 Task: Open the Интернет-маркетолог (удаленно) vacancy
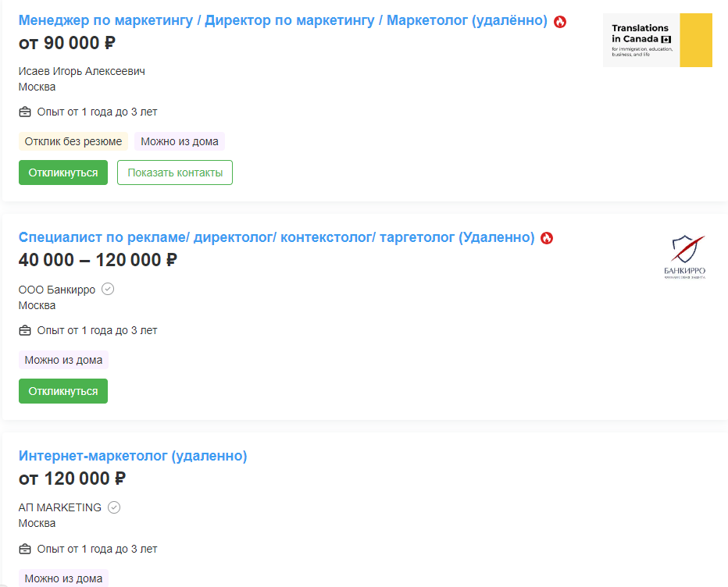click(x=133, y=456)
